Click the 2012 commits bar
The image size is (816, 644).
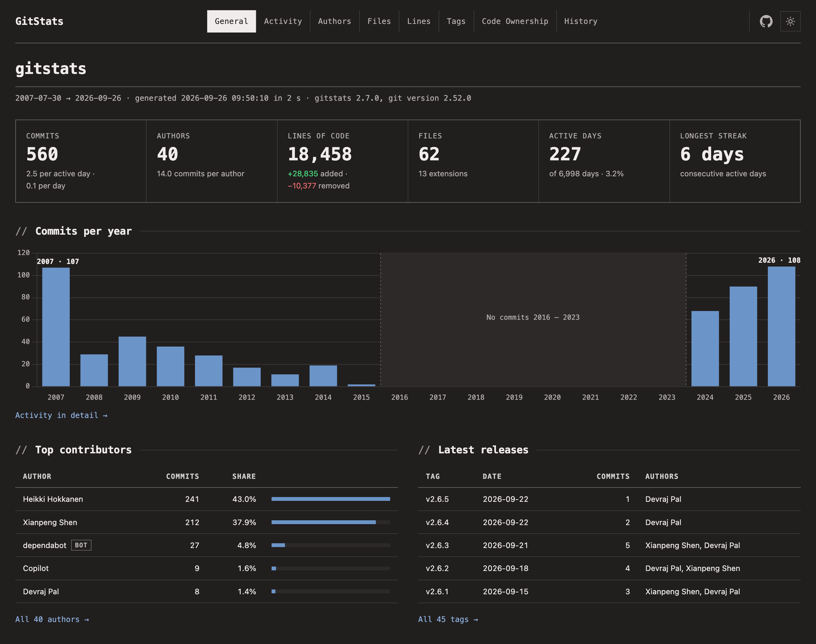pos(247,377)
